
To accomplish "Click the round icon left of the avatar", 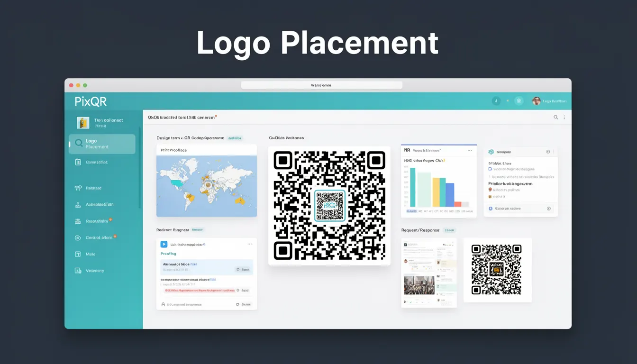I will (519, 101).
